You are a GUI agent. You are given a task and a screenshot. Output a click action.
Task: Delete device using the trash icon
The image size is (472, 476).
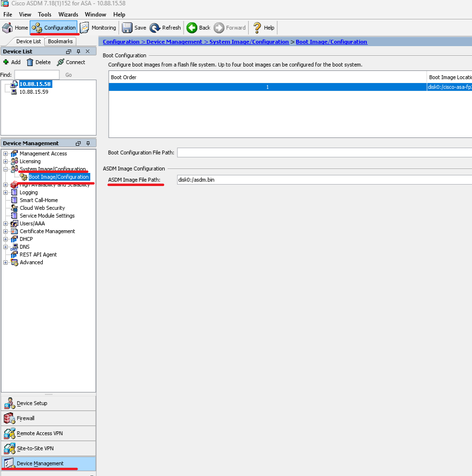30,62
